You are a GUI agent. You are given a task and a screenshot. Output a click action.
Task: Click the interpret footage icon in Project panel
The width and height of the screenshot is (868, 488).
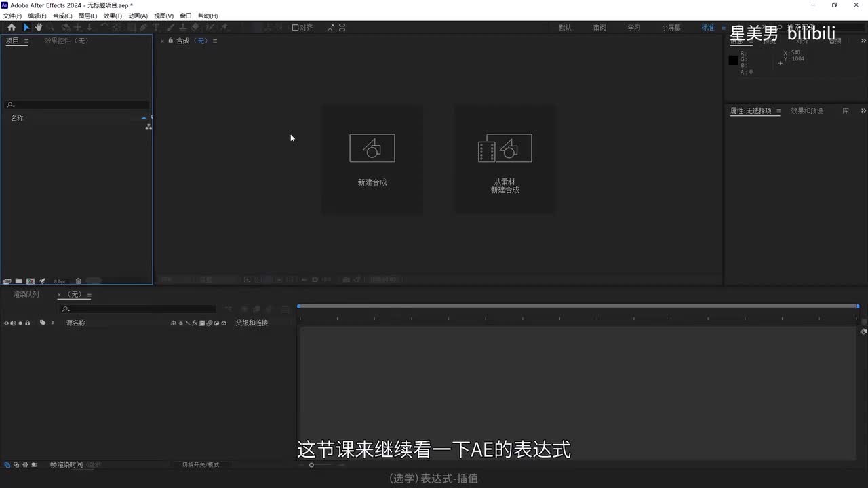[x=7, y=281]
